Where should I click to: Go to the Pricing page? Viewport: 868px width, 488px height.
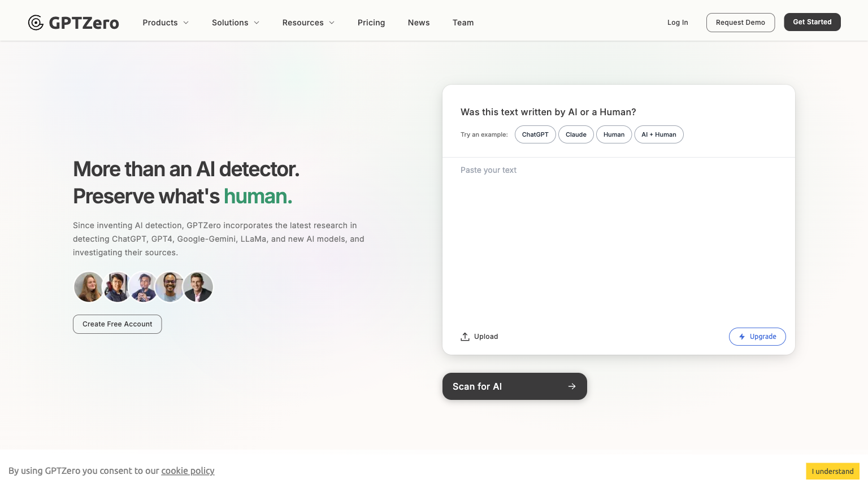(371, 23)
